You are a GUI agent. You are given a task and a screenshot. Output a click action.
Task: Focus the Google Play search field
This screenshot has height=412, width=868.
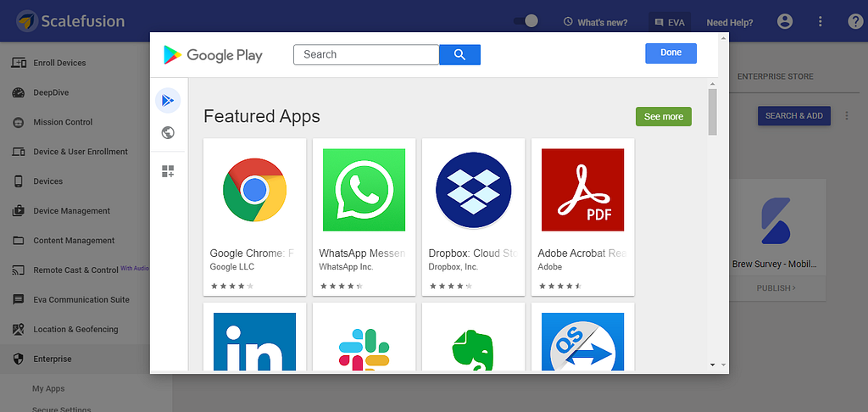coord(366,54)
